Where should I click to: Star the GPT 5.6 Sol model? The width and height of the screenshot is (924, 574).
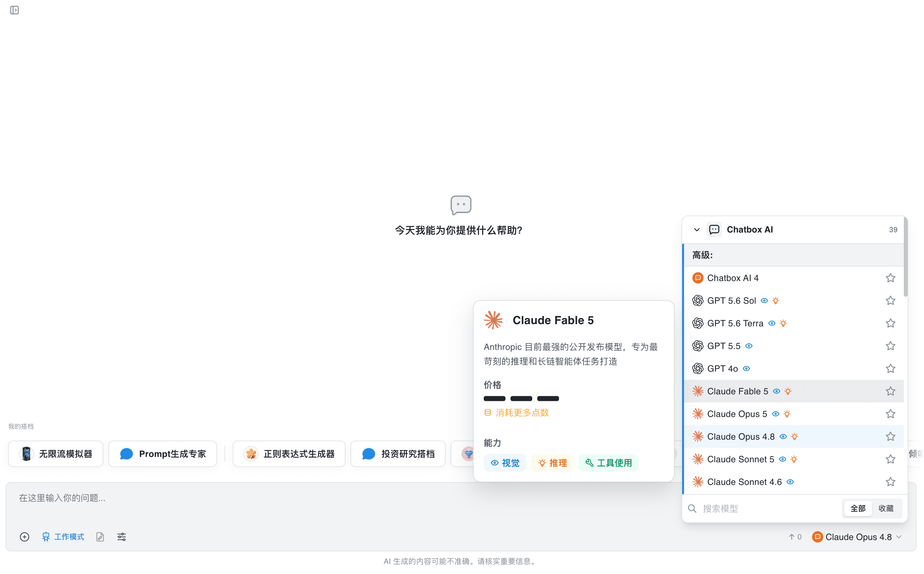[891, 301]
